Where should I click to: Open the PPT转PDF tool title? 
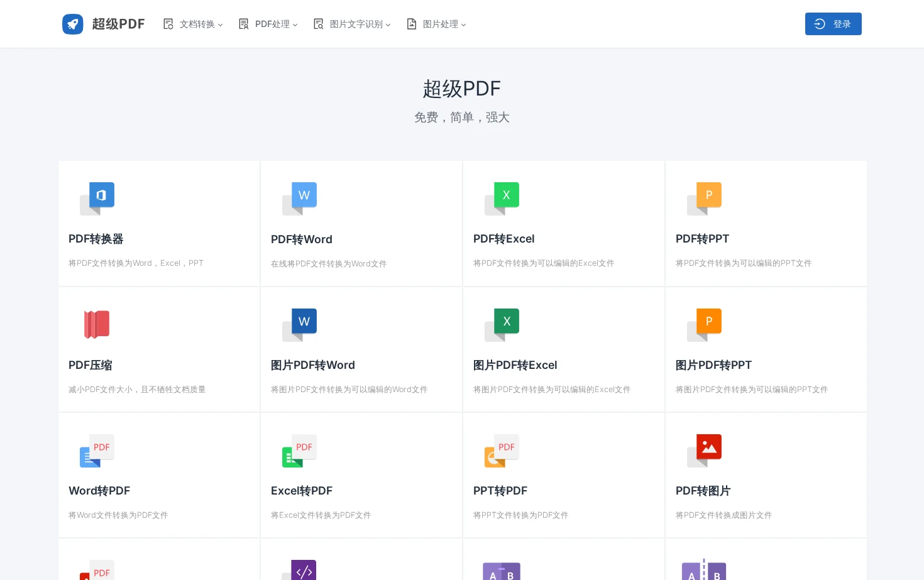[x=500, y=491]
